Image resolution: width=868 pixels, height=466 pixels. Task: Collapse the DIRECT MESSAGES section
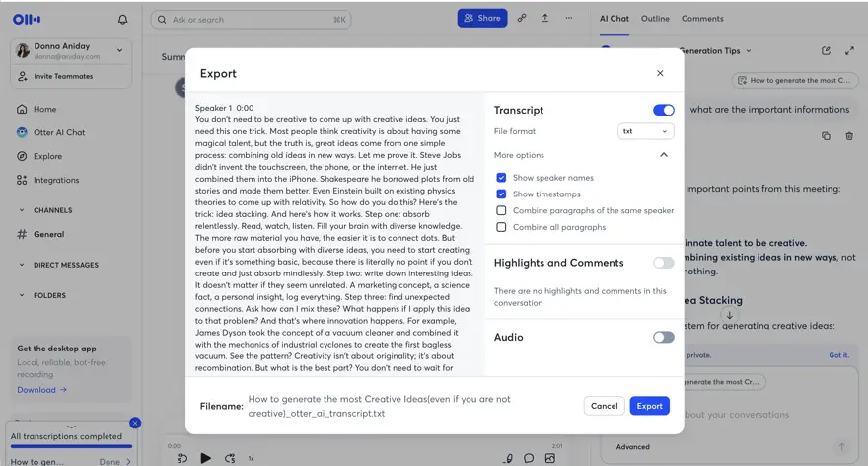(22, 265)
